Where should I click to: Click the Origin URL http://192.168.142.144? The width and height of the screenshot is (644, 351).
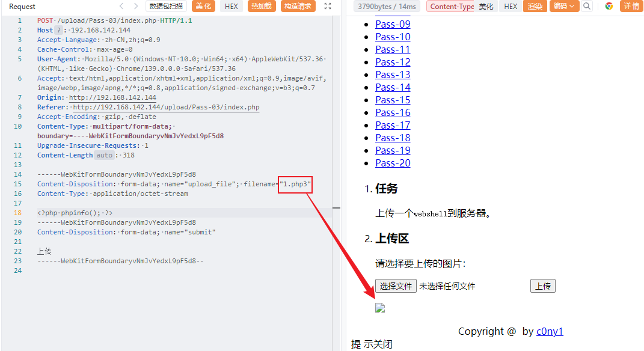(x=112, y=97)
